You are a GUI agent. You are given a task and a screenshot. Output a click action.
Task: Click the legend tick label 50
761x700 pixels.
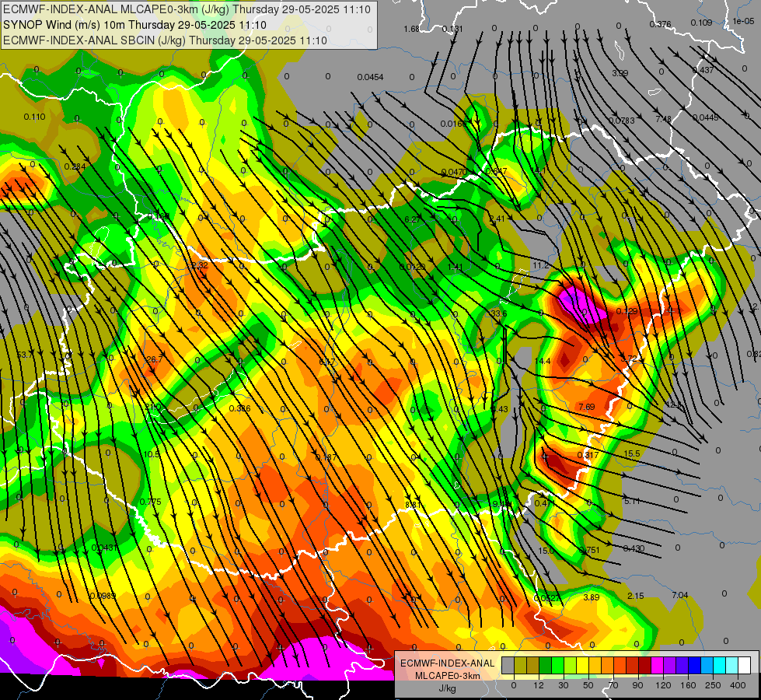[588, 685]
